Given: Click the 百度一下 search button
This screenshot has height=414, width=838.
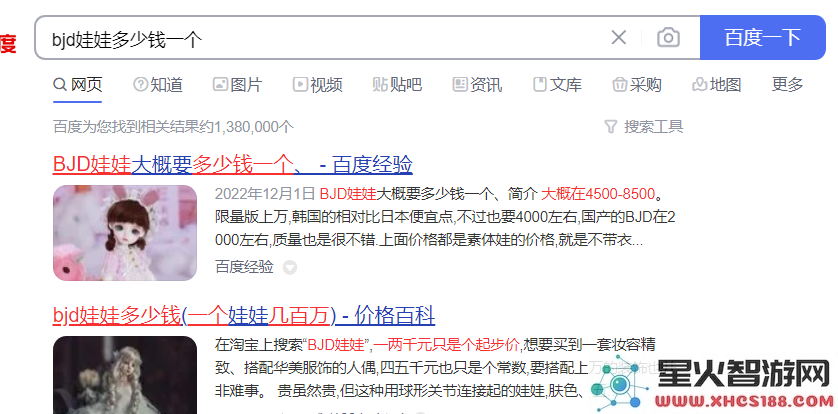Looking at the screenshot, I should point(763,37).
